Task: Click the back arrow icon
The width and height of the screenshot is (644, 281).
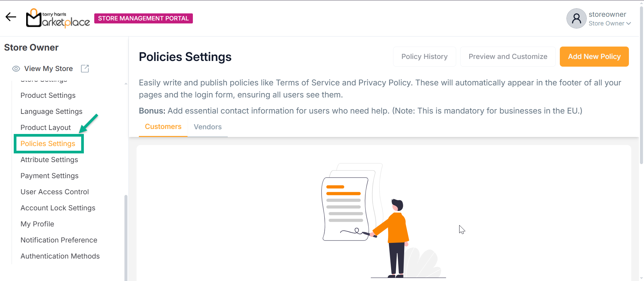Action: pos(11,17)
